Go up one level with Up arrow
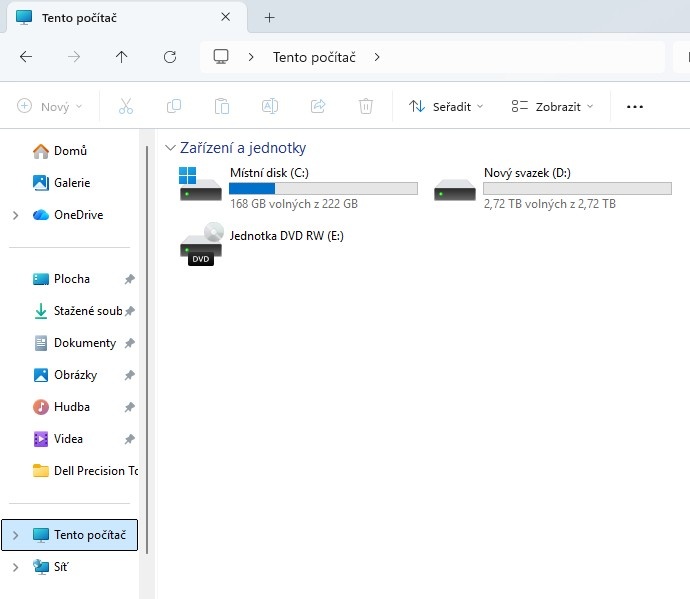Screen dimensions: 690x599 click(x=122, y=57)
